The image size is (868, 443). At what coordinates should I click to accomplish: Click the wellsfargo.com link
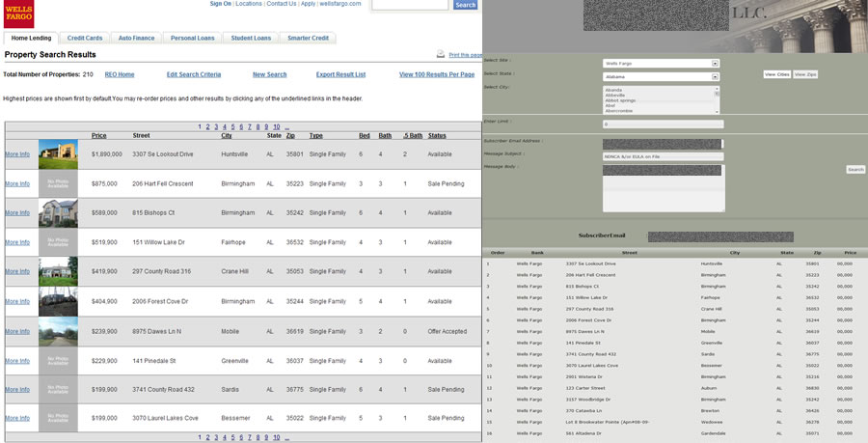pos(339,3)
